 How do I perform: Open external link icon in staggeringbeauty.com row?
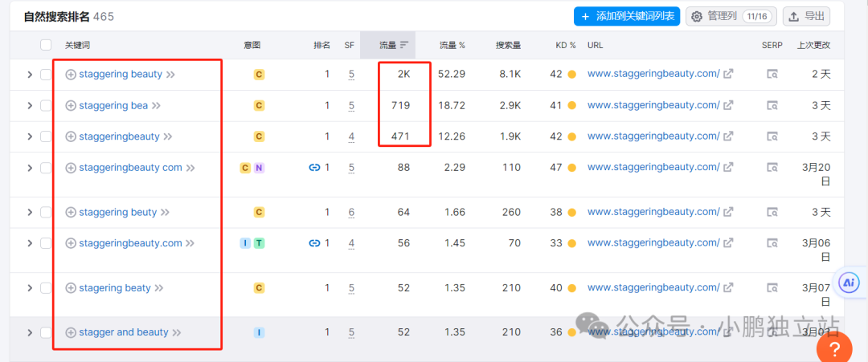click(728, 242)
